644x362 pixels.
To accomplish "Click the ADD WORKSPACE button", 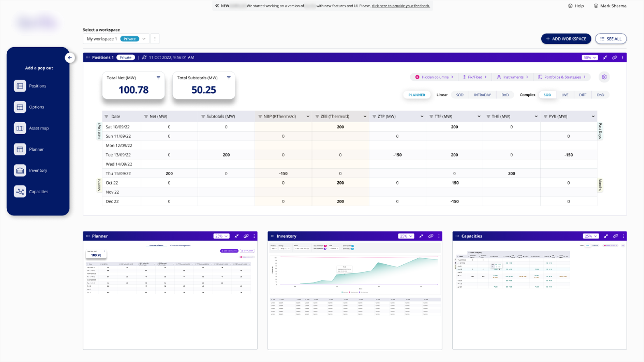I will tap(566, 39).
